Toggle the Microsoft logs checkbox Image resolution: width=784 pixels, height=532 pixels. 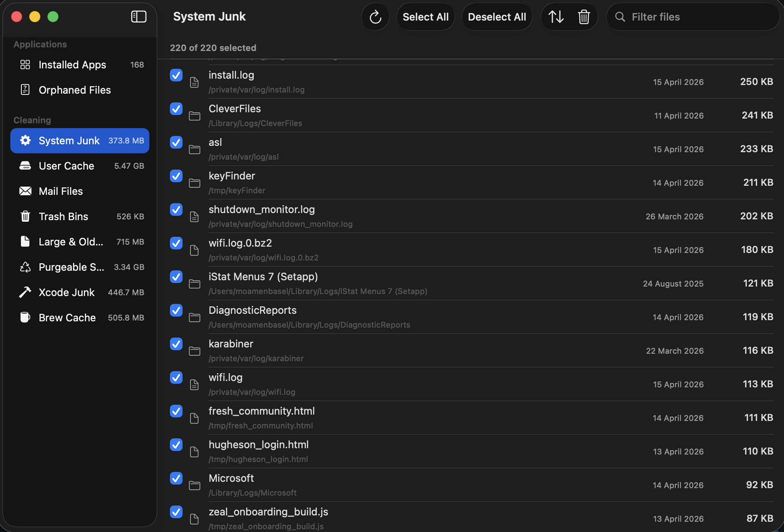point(176,478)
